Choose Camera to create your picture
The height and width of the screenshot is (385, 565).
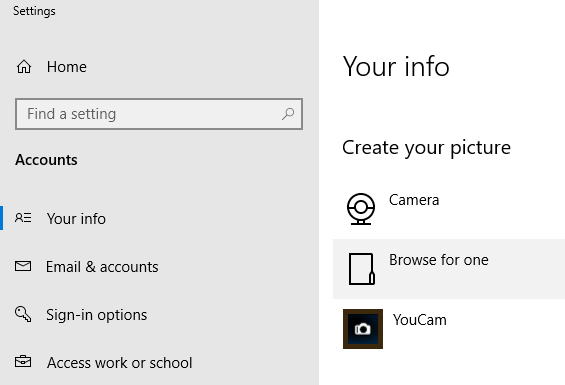coord(414,200)
